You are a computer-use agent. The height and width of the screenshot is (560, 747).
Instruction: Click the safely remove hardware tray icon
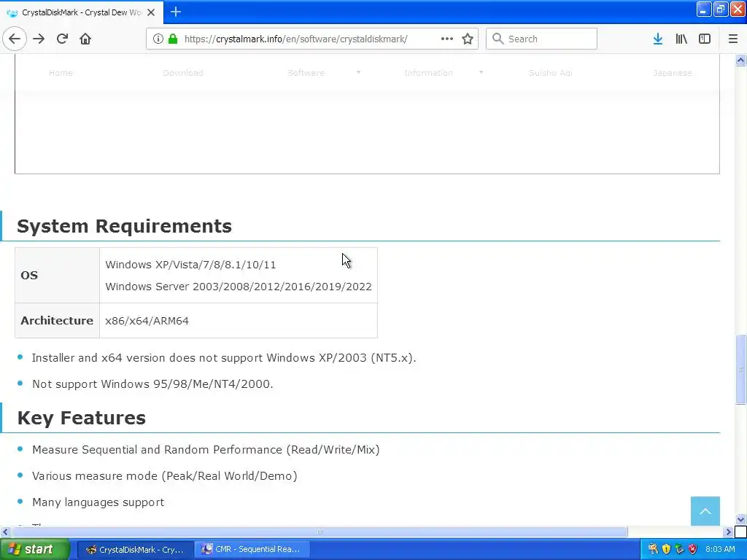coord(679,549)
